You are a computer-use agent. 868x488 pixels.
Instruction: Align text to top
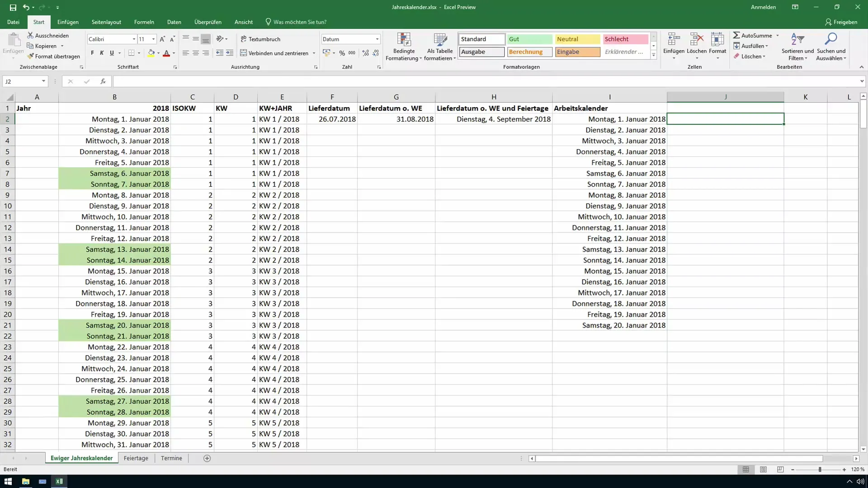pos(186,39)
